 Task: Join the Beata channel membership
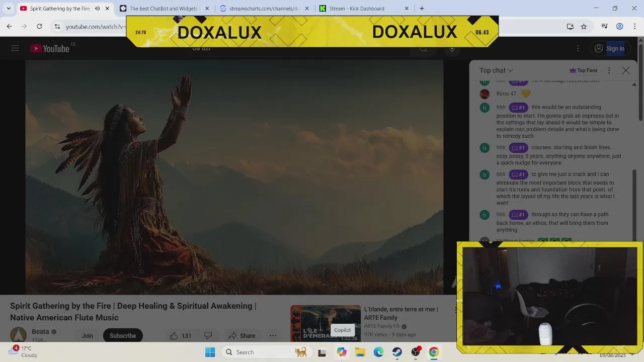[88, 335]
